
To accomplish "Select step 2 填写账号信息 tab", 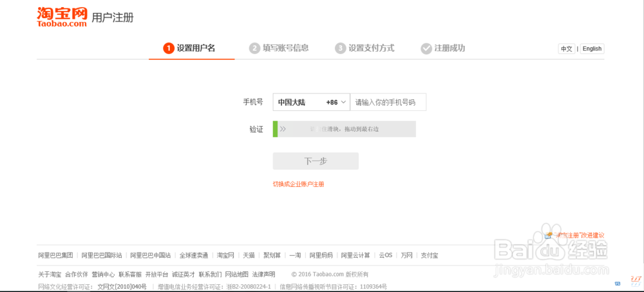I will pos(279,48).
